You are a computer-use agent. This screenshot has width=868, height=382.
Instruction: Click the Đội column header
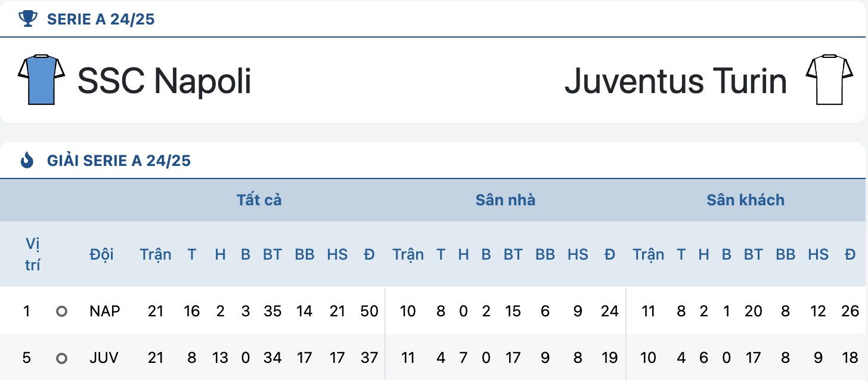pyautogui.click(x=102, y=254)
